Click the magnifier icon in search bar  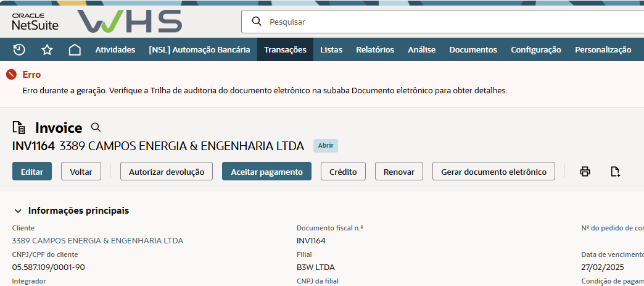[257, 22]
